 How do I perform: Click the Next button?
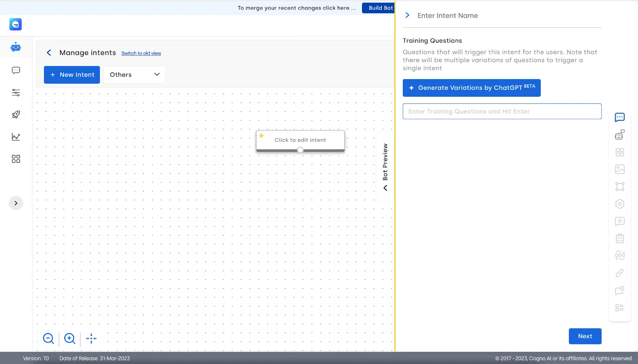[x=585, y=336]
